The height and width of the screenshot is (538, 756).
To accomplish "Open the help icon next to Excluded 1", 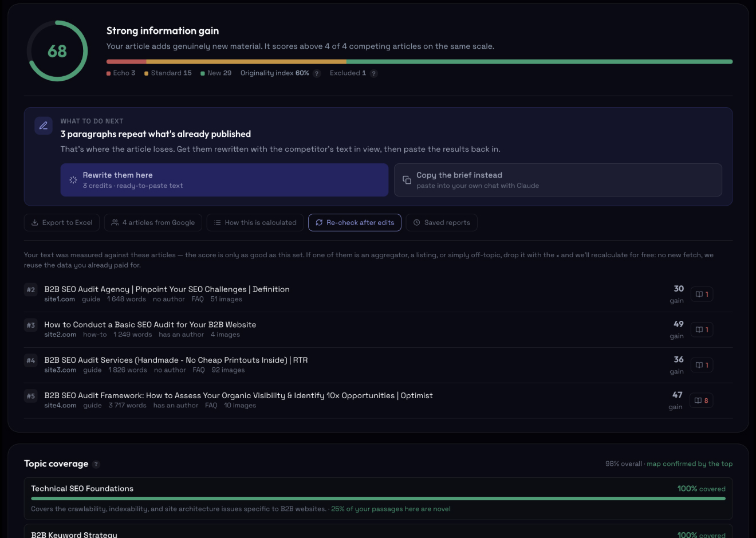I will click(x=374, y=73).
